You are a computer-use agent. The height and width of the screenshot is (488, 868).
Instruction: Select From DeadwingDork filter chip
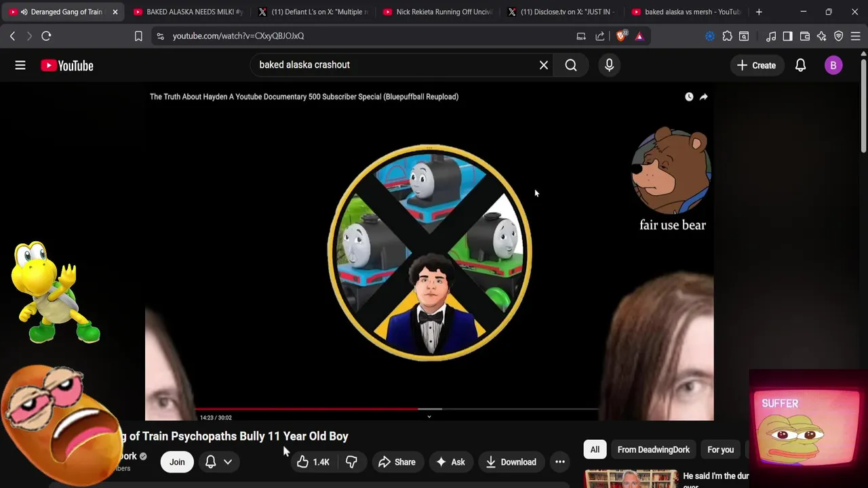(x=653, y=450)
